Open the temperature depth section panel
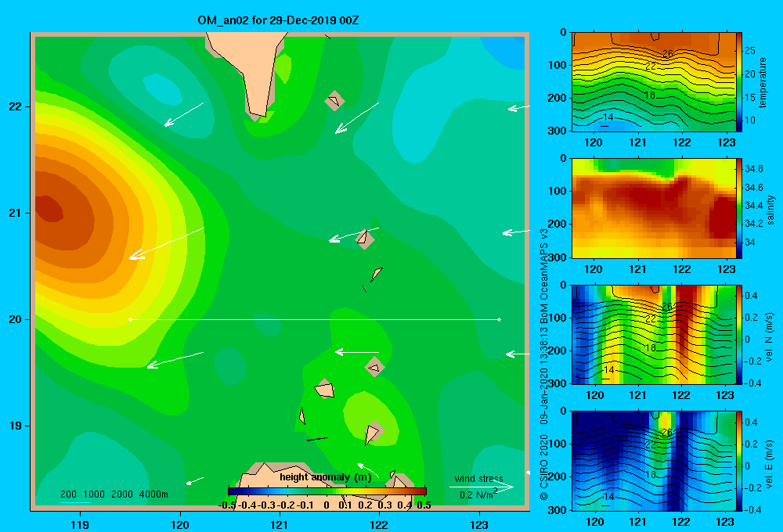 click(x=654, y=82)
